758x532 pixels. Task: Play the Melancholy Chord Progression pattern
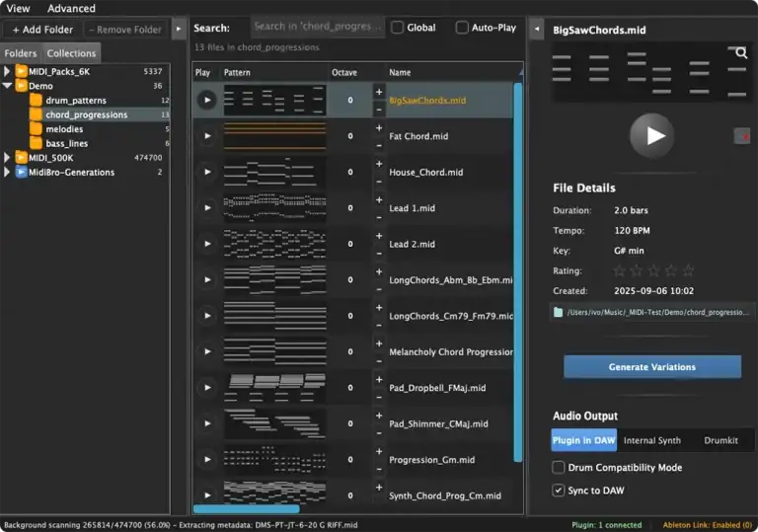tap(207, 351)
